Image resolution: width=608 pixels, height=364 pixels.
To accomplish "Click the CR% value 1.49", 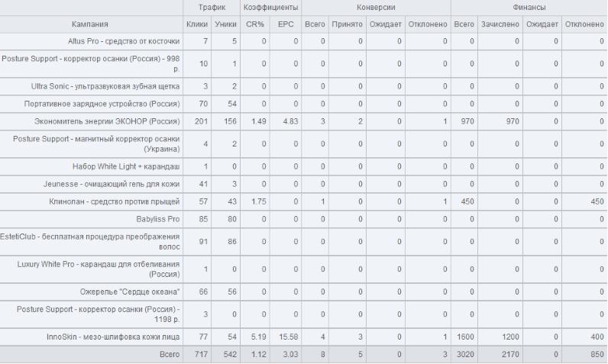I will click(259, 121).
